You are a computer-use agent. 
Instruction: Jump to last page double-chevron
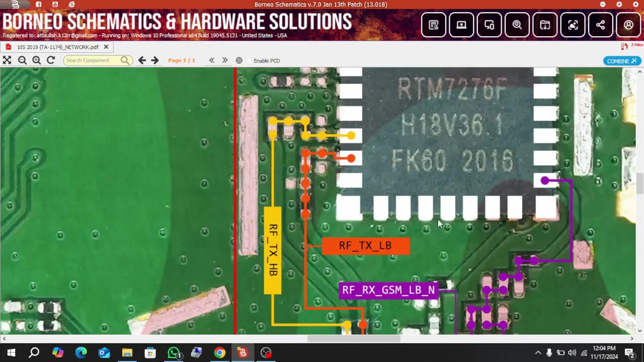(x=225, y=60)
